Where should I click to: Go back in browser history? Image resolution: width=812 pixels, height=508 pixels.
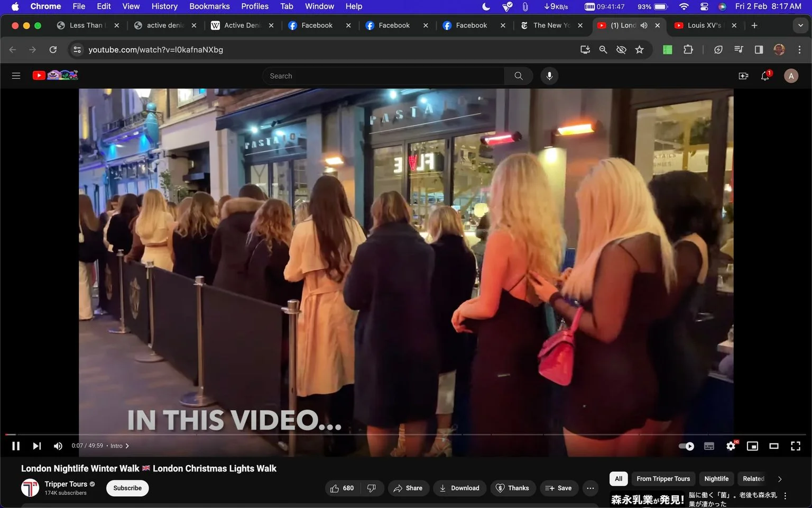[x=13, y=50]
